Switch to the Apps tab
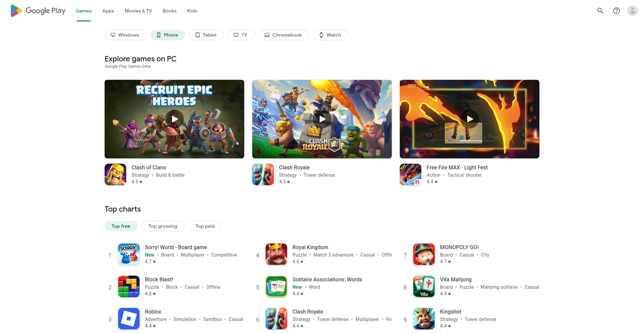The height and width of the screenshot is (333, 644). coord(108,11)
